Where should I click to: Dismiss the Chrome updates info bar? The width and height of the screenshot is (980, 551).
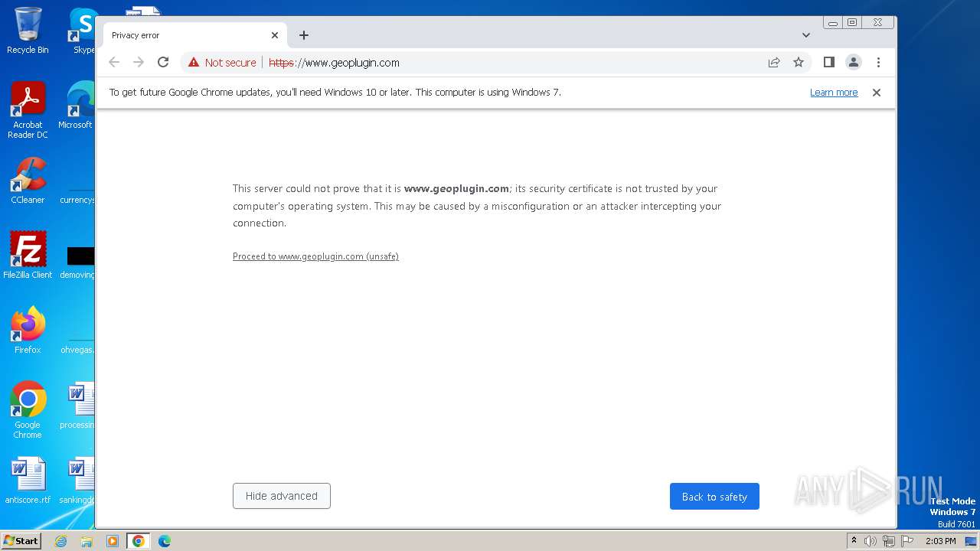click(x=877, y=93)
